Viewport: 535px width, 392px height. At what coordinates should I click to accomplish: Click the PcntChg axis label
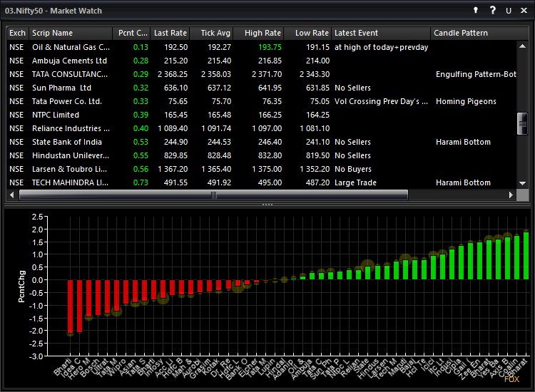click(x=21, y=287)
